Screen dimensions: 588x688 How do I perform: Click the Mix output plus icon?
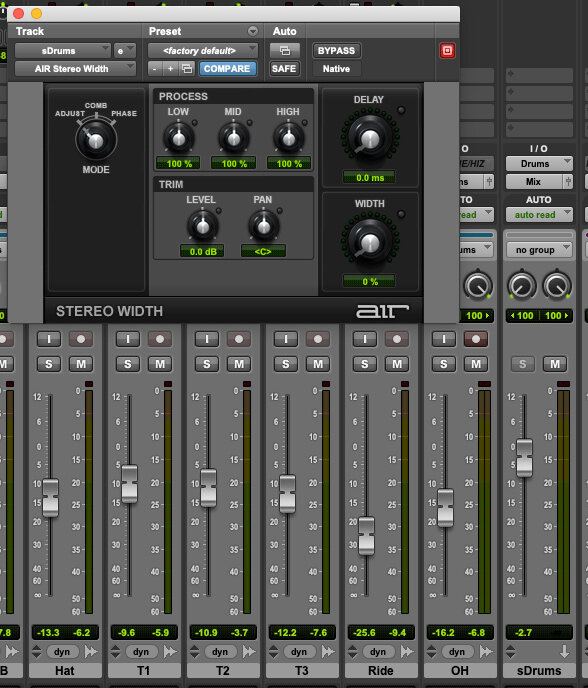pyautogui.click(x=568, y=182)
